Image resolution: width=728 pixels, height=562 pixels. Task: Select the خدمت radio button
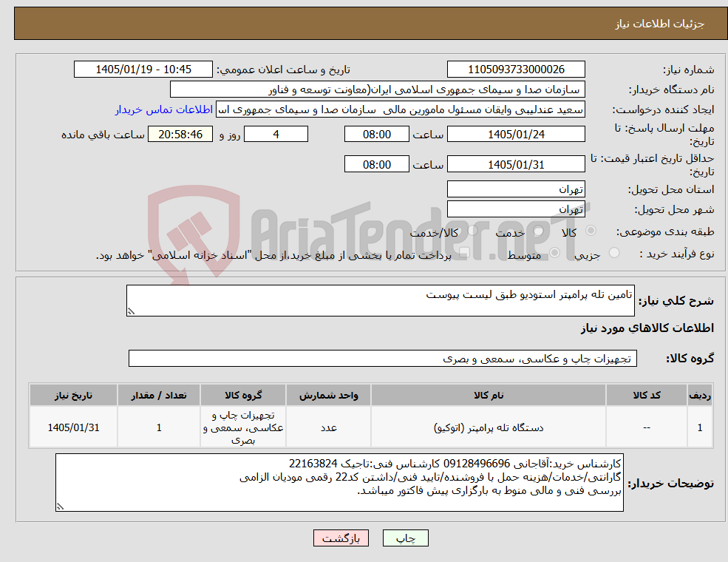(539, 231)
